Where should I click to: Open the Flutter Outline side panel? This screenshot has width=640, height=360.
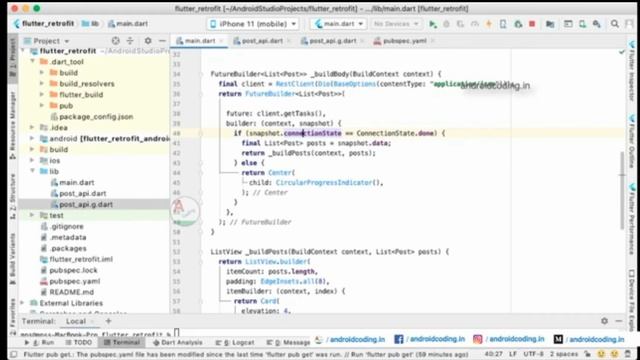pos(631,142)
